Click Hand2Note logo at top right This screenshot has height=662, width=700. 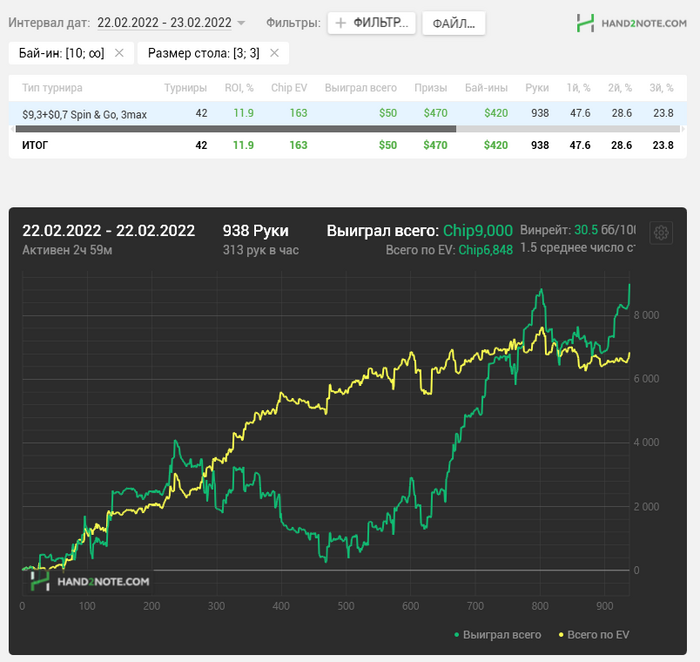coord(631,23)
